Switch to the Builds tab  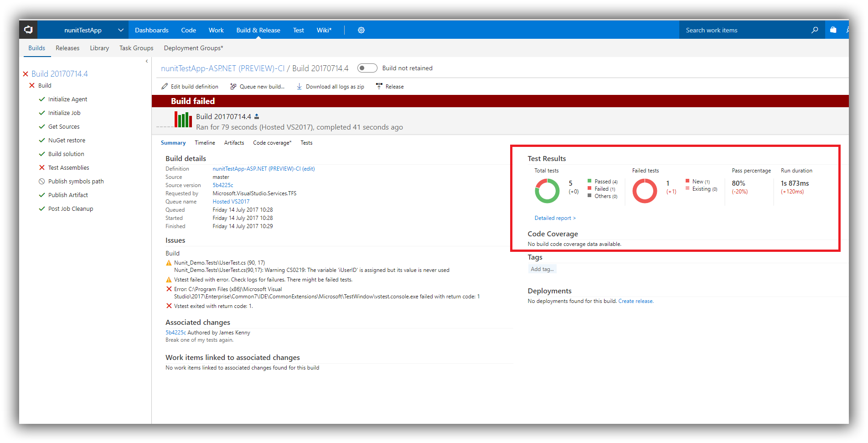click(37, 48)
